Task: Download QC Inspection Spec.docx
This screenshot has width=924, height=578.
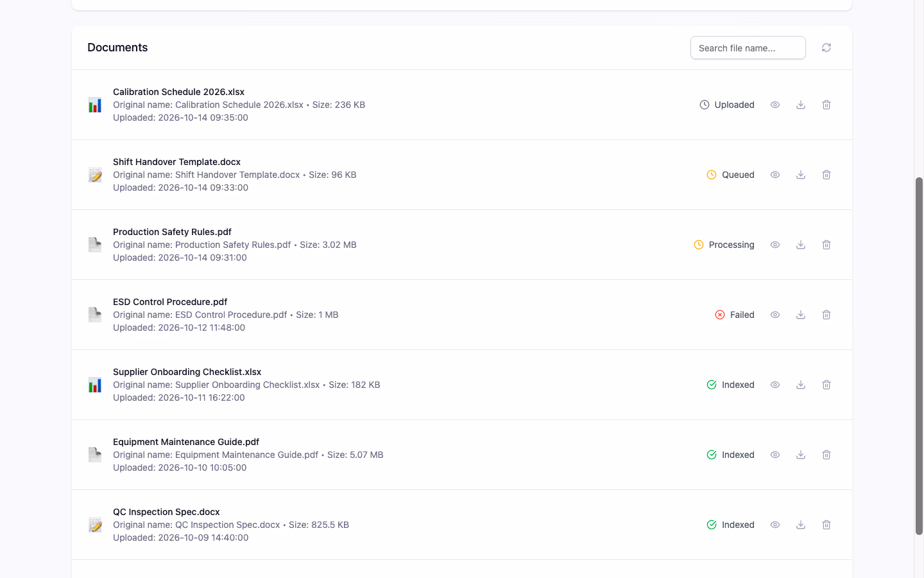Action: [x=801, y=525]
